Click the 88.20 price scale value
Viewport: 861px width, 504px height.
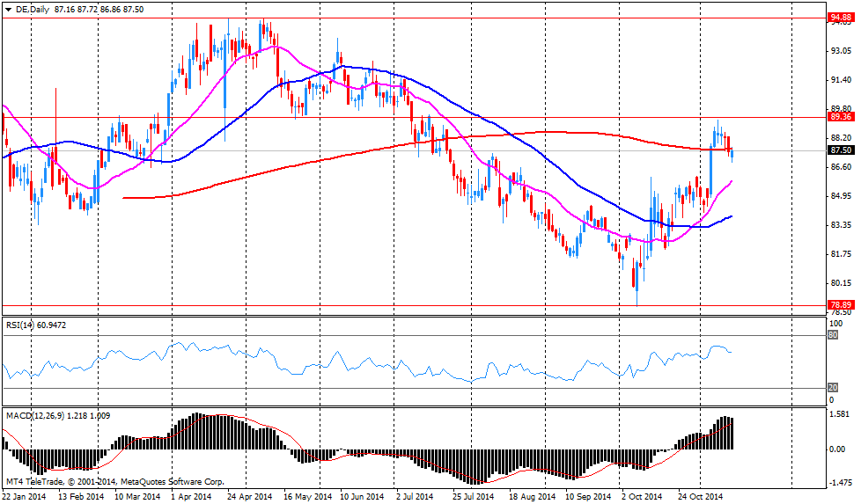(842, 137)
